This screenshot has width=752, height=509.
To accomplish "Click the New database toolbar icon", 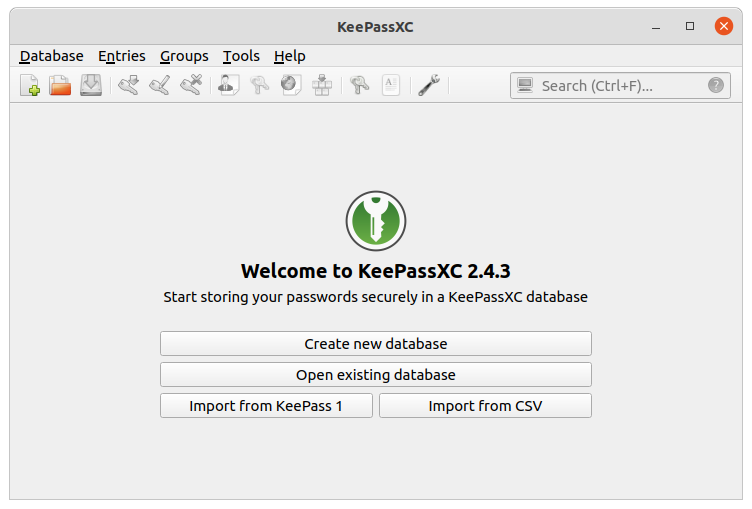I will point(30,86).
